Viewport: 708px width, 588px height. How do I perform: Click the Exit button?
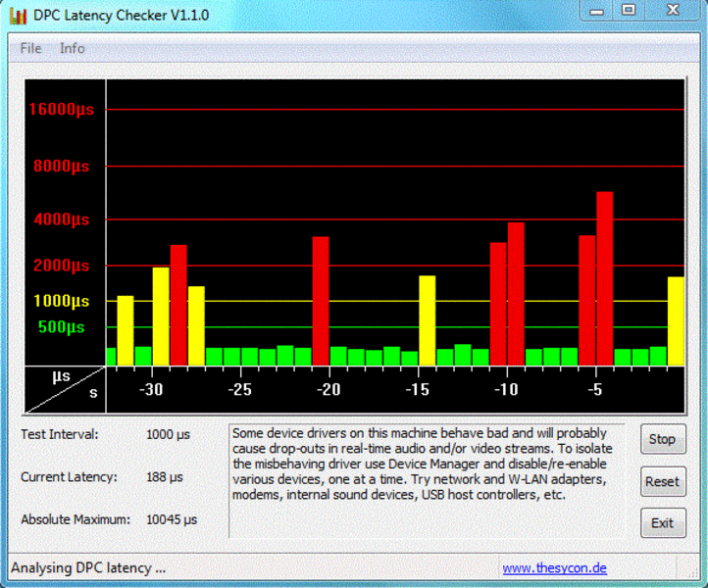click(x=663, y=523)
